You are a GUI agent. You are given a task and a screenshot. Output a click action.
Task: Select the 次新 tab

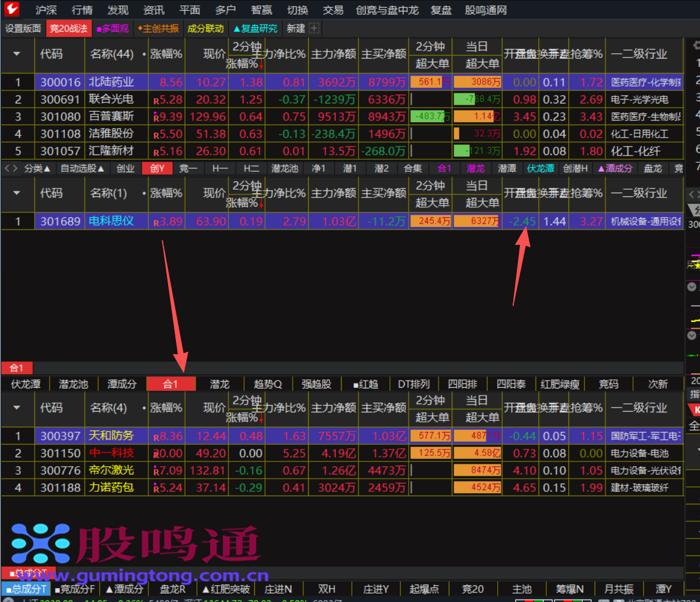(658, 384)
